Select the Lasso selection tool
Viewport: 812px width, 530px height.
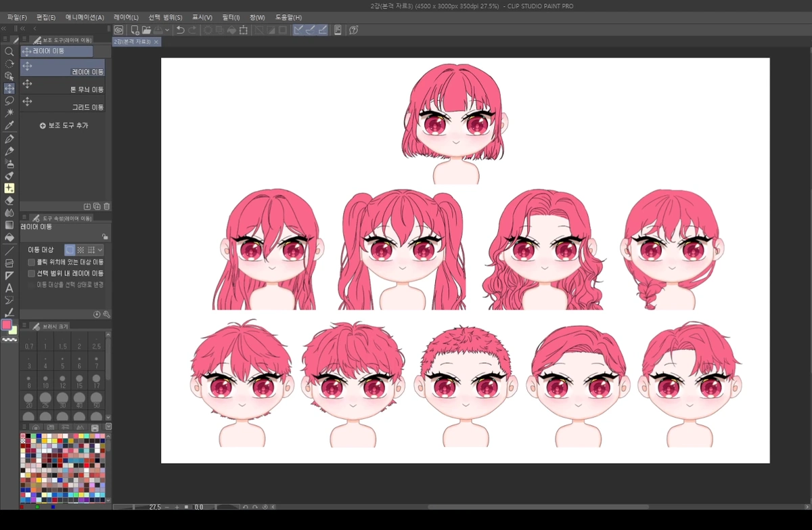(x=9, y=101)
